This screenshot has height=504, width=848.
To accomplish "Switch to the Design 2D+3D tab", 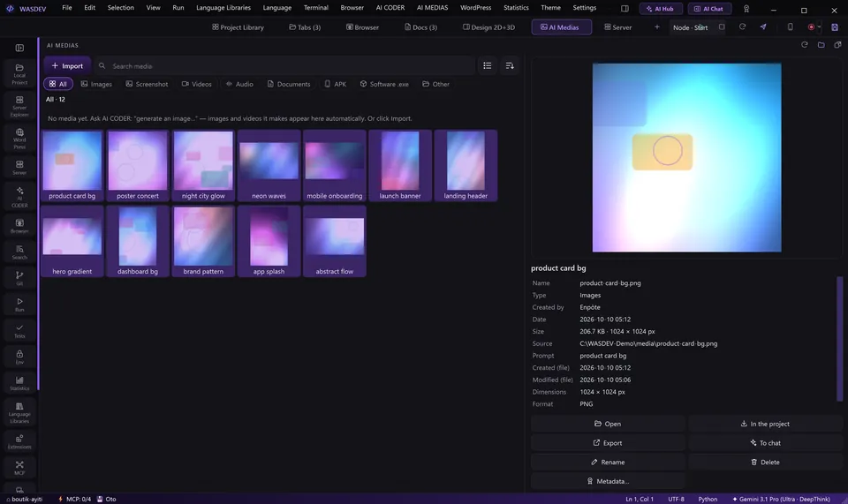I will point(488,27).
